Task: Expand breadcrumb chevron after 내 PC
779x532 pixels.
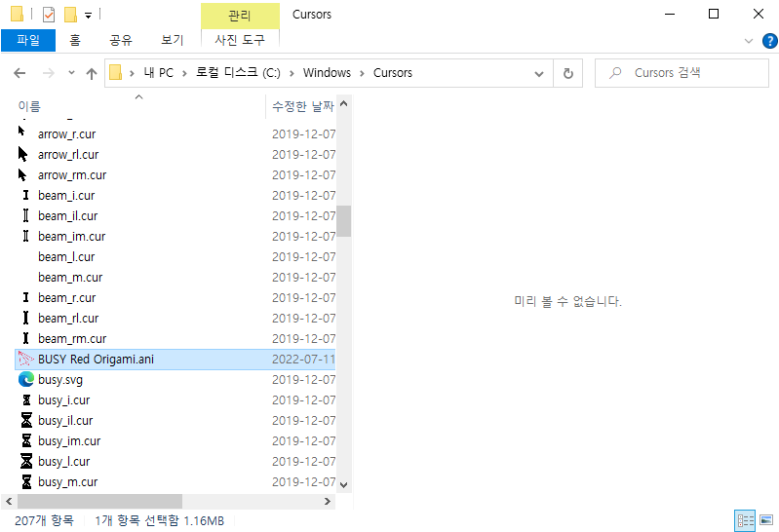Action: point(184,73)
